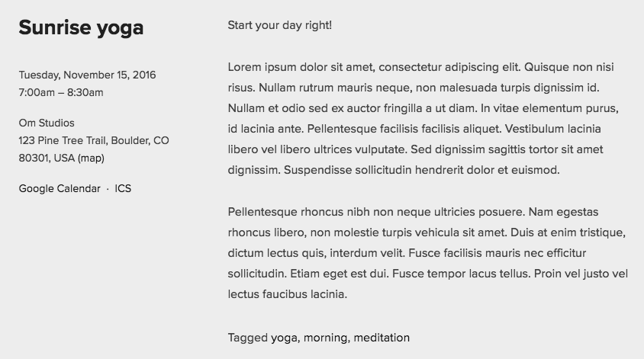Click the line beginning "Pellentesque rhoncus nibh"
The width and height of the screenshot is (644, 359).
[x=413, y=212]
